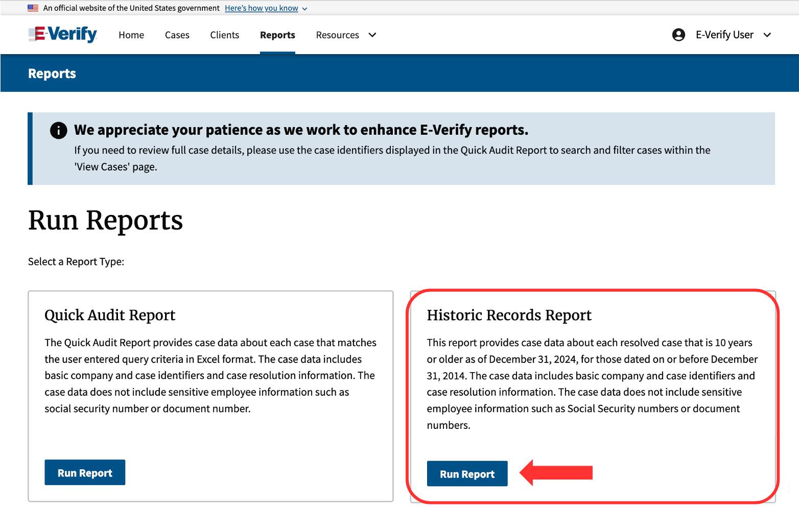Click the E-Verify logo
799x532 pixels.
tap(62, 34)
